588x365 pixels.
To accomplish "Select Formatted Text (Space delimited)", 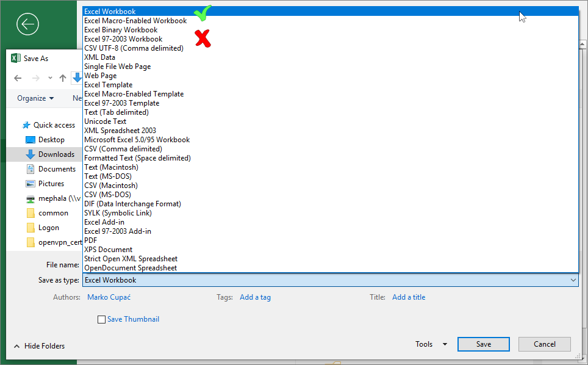I will pos(331,158).
